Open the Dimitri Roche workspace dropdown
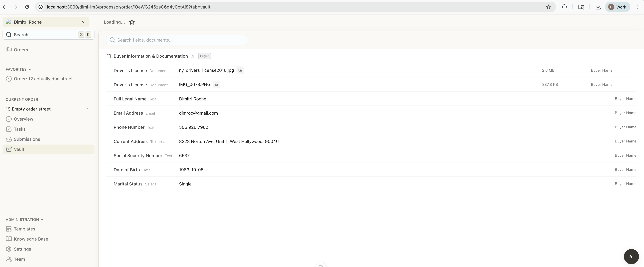644x267 pixels. [46, 22]
